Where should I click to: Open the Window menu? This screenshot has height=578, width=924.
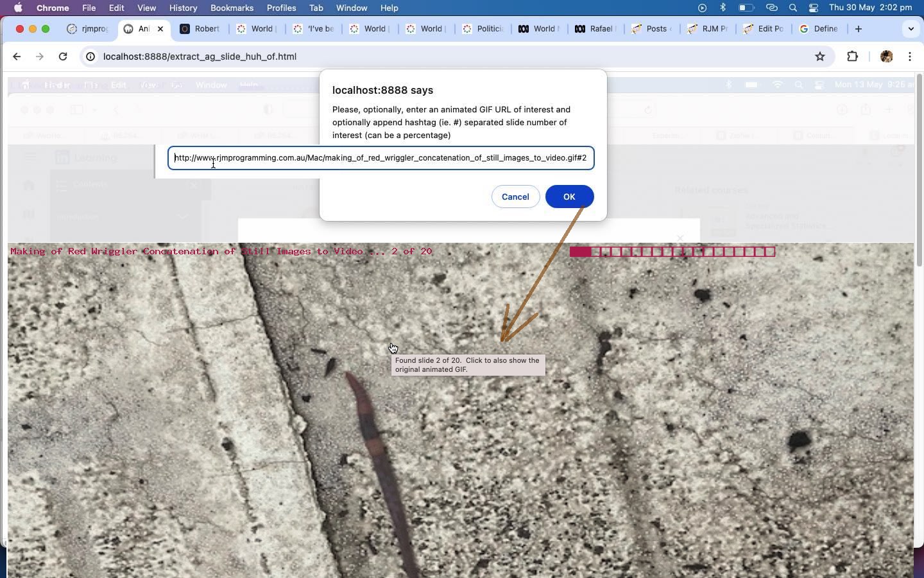(352, 8)
